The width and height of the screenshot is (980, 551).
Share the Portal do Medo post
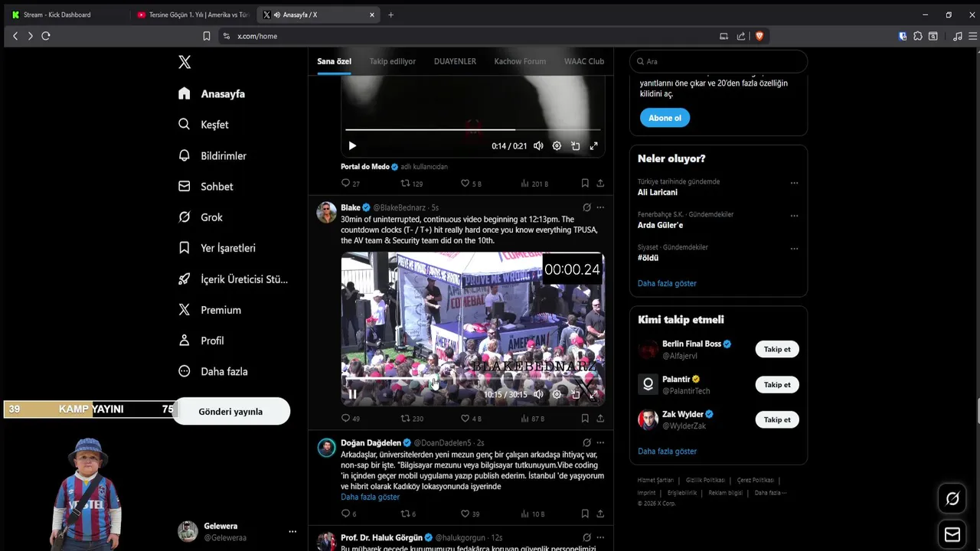coord(600,184)
